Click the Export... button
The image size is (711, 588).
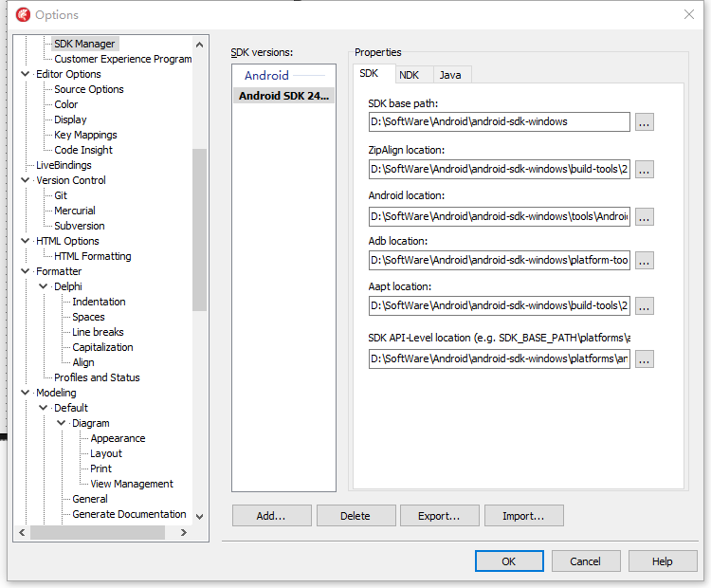point(439,516)
